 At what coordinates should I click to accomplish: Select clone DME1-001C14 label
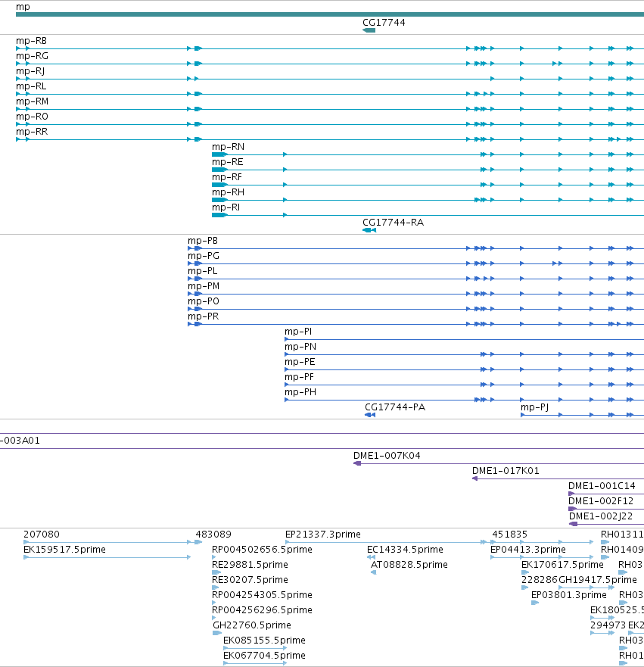(x=602, y=486)
